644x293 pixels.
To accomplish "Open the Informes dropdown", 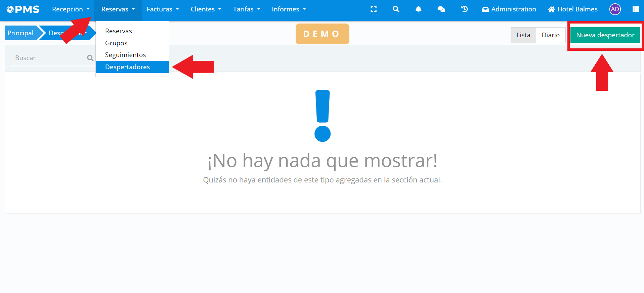I will tap(289, 9).
